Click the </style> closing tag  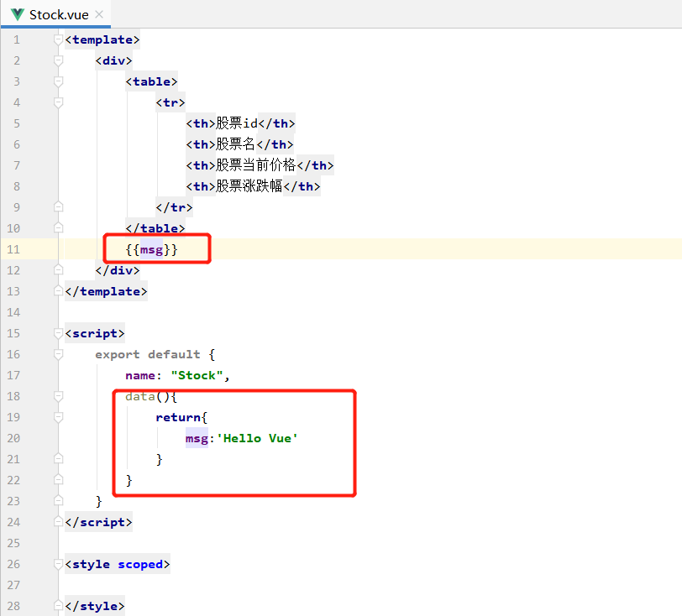coord(95,606)
